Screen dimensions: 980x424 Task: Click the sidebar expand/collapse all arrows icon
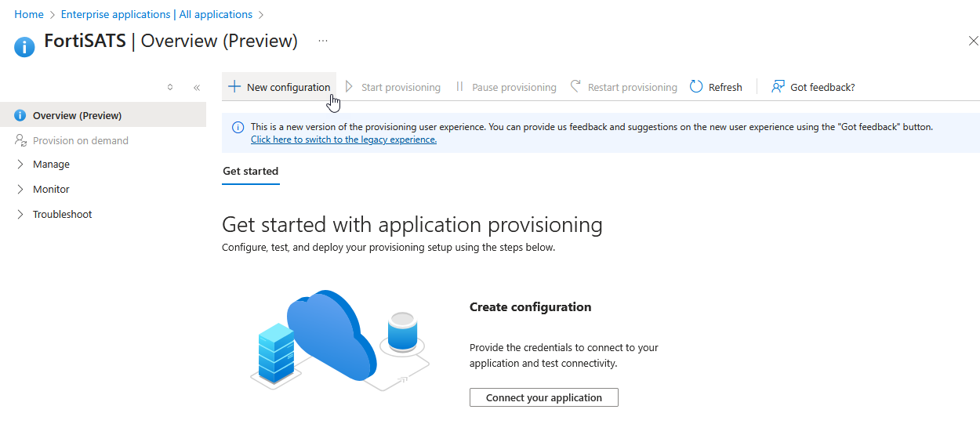pyautogui.click(x=170, y=88)
